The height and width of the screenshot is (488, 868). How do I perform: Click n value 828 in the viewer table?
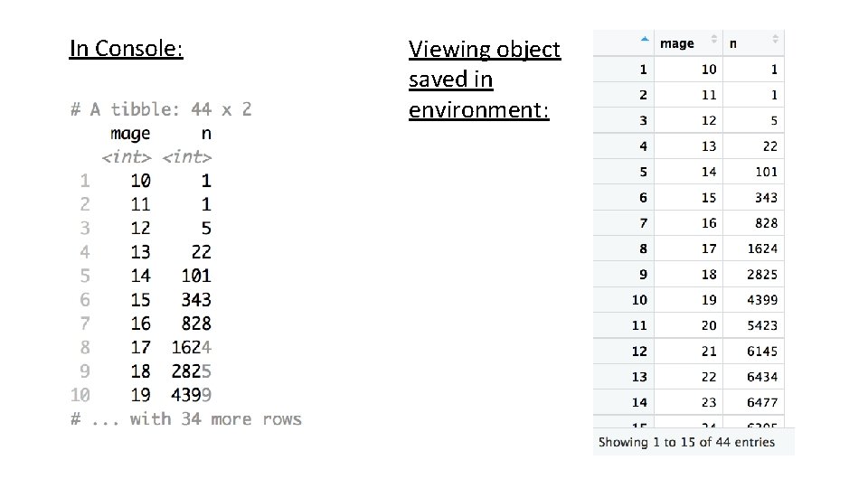tap(766, 223)
